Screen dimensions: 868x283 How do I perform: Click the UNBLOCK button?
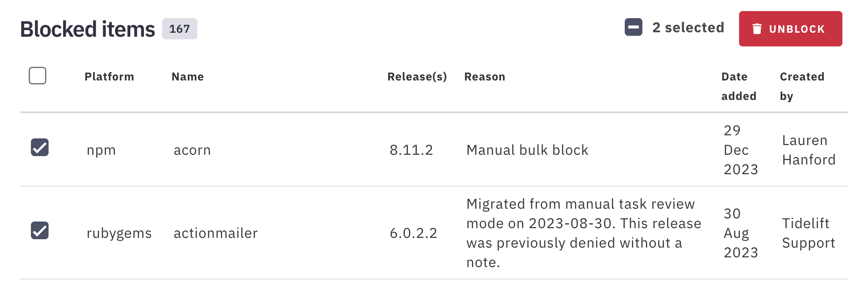tap(790, 29)
